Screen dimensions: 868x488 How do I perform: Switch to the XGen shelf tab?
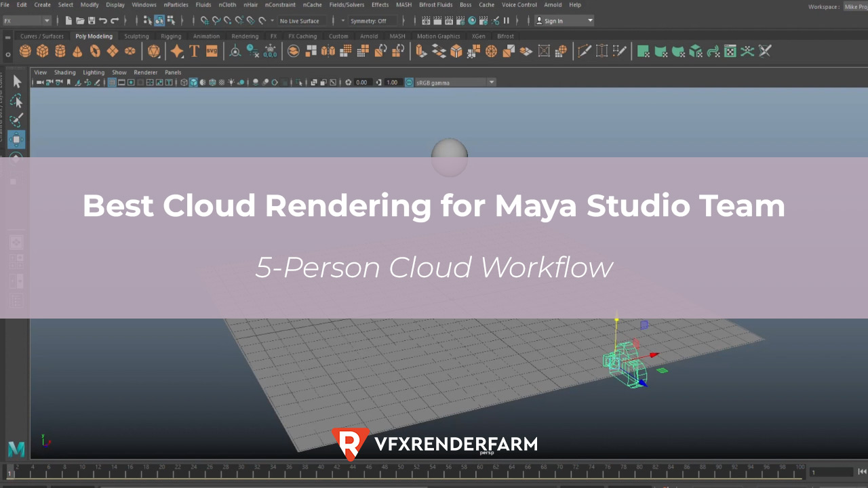point(478,36)
